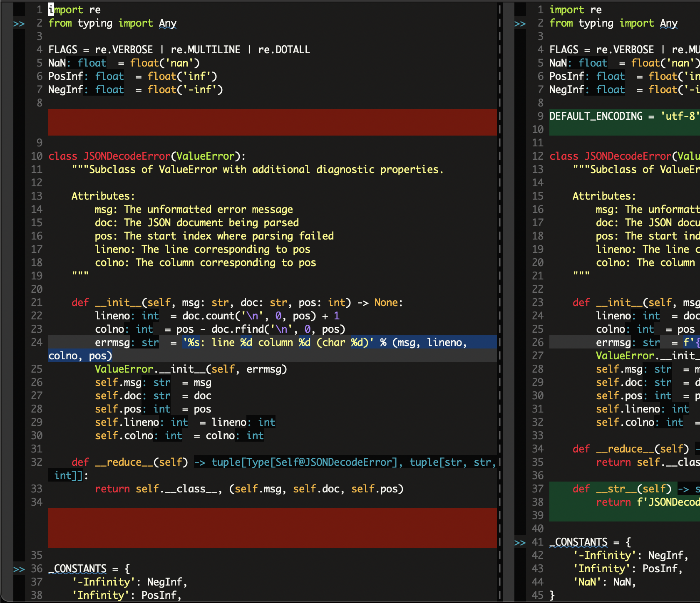The width and height of the screenshot is (700, 603).
Task: Click 'Attributes:' docstring line in left pane
Action: click(x=103, y=196)
